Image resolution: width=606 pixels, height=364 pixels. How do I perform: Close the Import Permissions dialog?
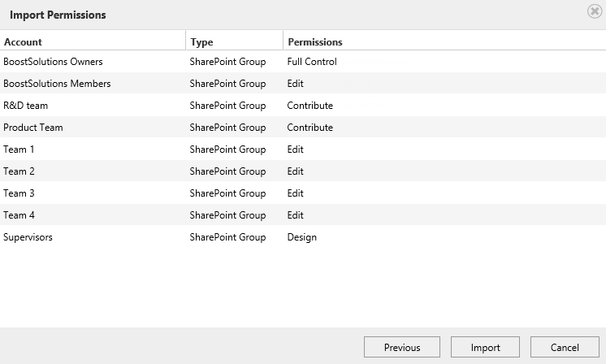point(595,11)
